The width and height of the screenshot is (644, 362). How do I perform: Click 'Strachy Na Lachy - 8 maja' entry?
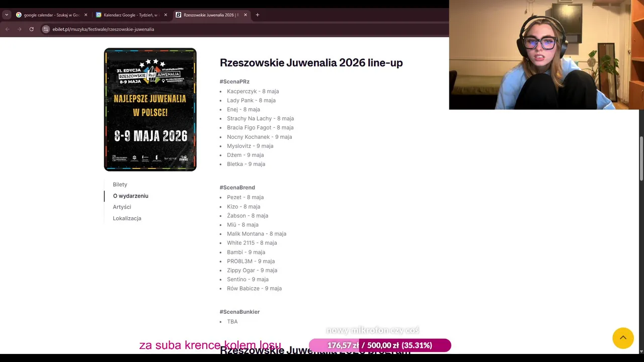click(260, 119)
